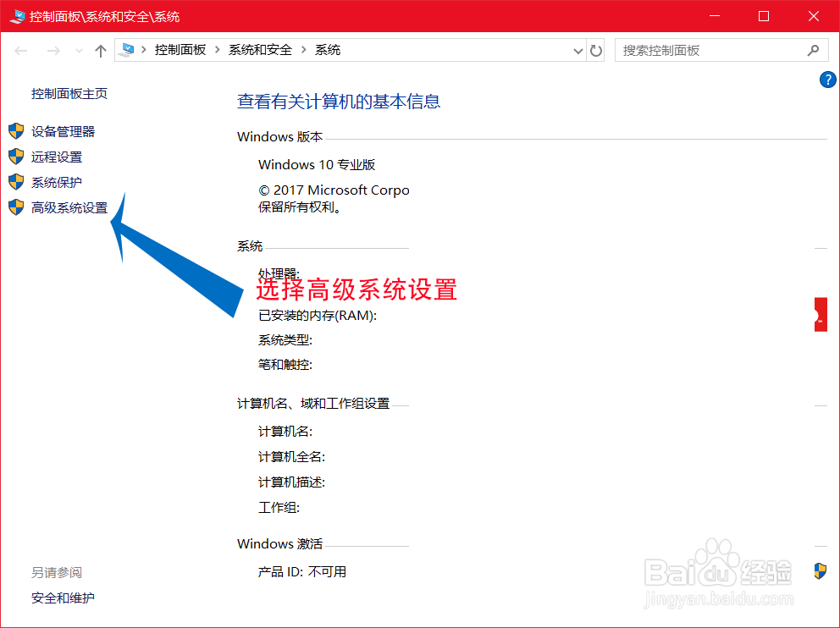Image resolution: width=840 pixels, height=628 pixels.
Task: Click 查看有关计算机的基本信息 heading
Action: pyautogui.click(x=339, y=102)
